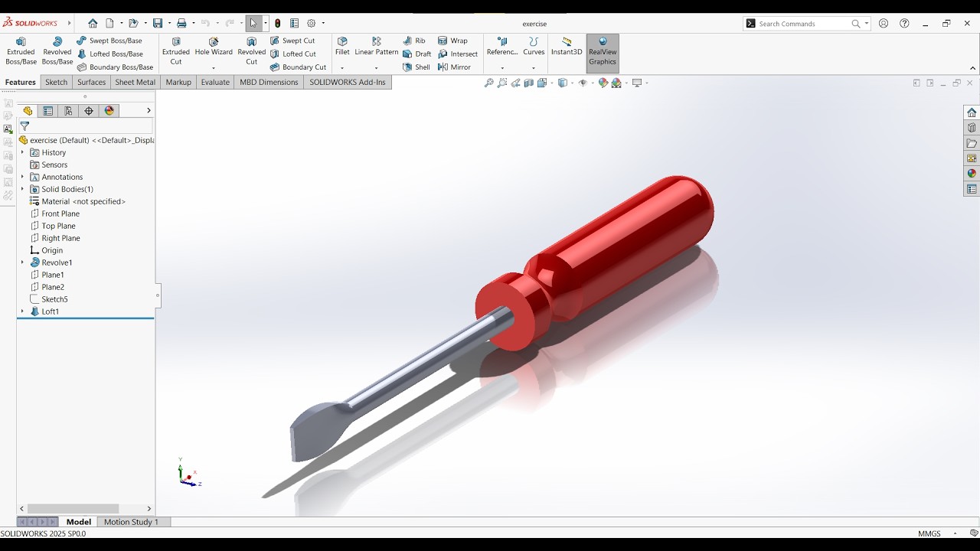Select the Revolved Cut tool
980x551 pixels.
[x=251, y=51]
